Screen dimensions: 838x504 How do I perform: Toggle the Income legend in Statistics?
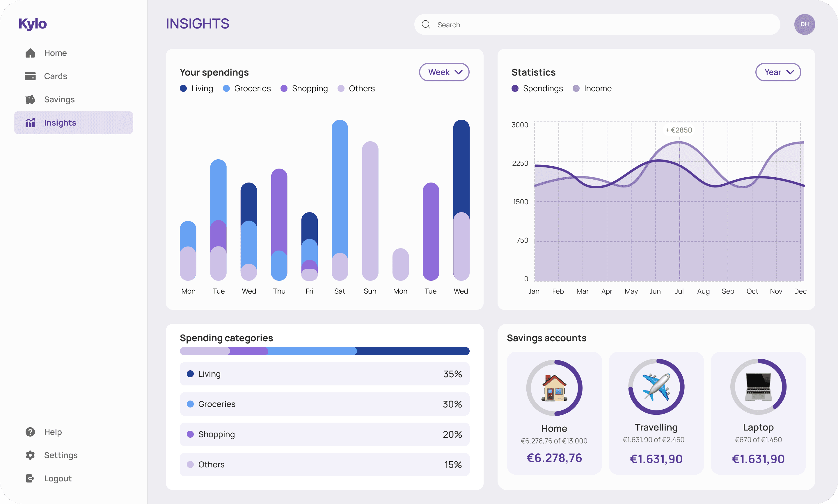[x=592, y=89]
